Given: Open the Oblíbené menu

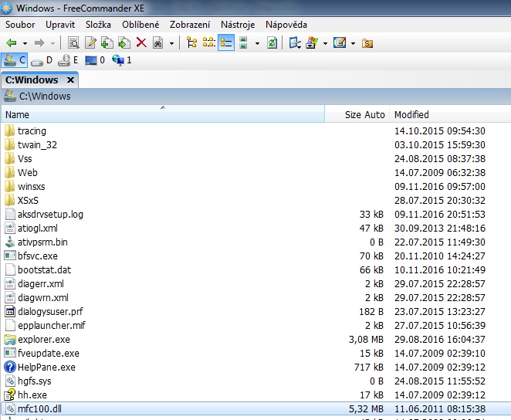Looking at the screenshot, I should (x=140, y=25).
